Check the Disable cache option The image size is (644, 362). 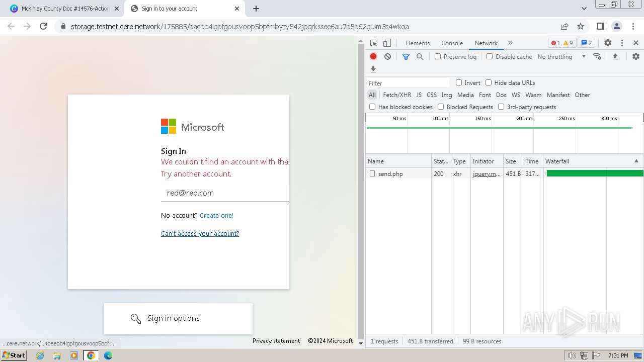coord(490,56)
